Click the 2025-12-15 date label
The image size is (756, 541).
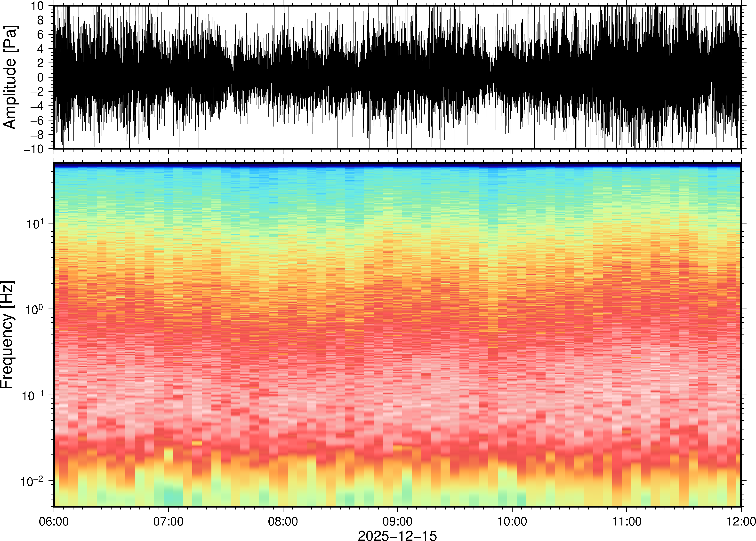(397, 535)
